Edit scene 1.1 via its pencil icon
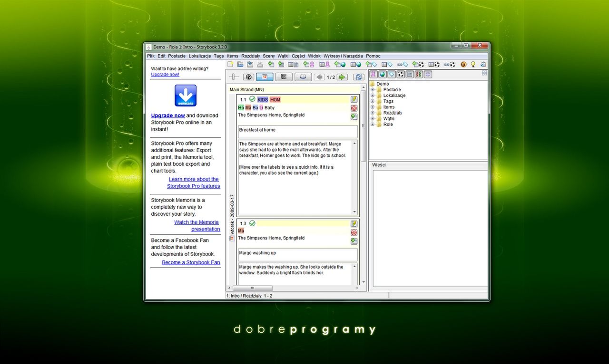 point(354,99)
